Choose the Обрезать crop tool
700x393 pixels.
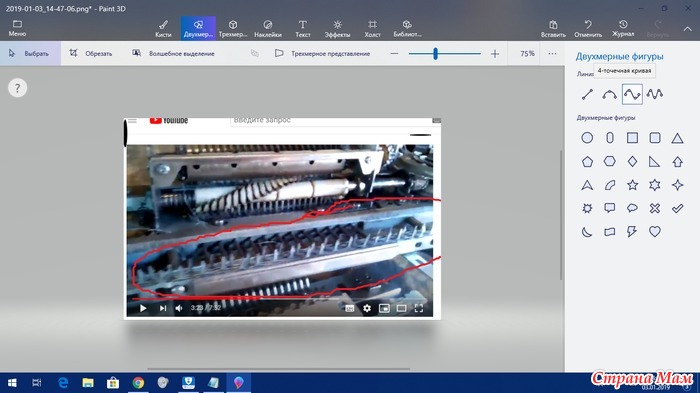pyautogui.click(x=91, y=54)
